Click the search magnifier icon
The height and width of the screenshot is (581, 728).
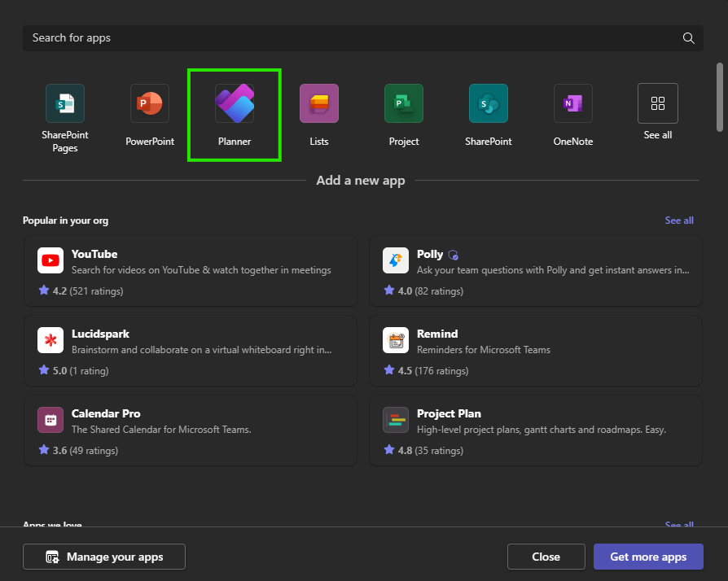688,37
